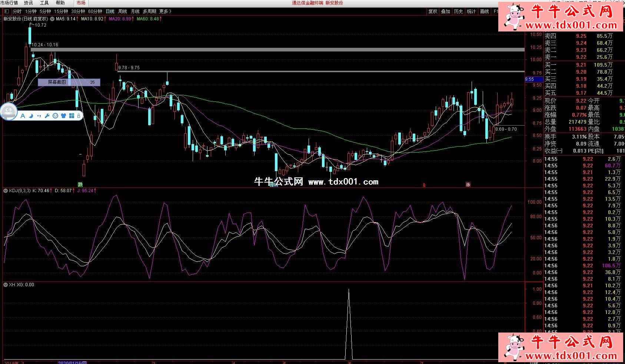
Task: Open the 市场行情 menu
Action: [x=9, y=3]
